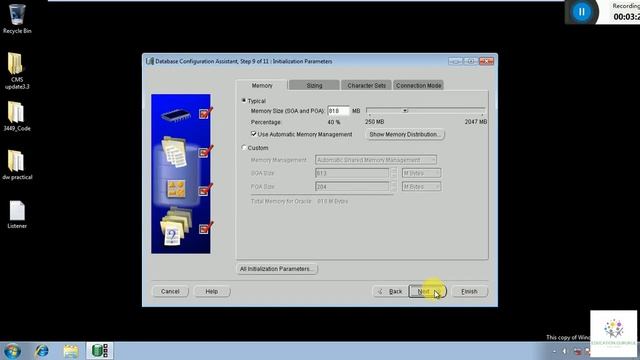Switch to the Sizing tab
The image size is (640, 360).
click(x=314, y=85)
